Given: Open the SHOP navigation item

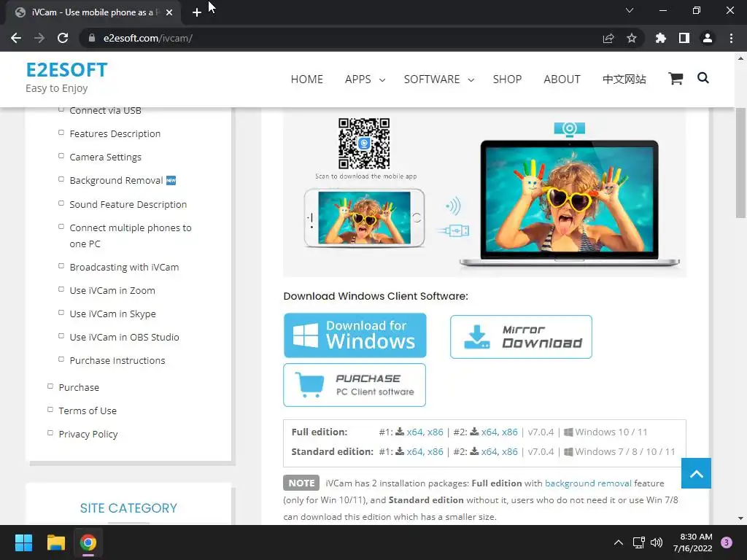Looking at the screenshot, I should pos(507,79).
